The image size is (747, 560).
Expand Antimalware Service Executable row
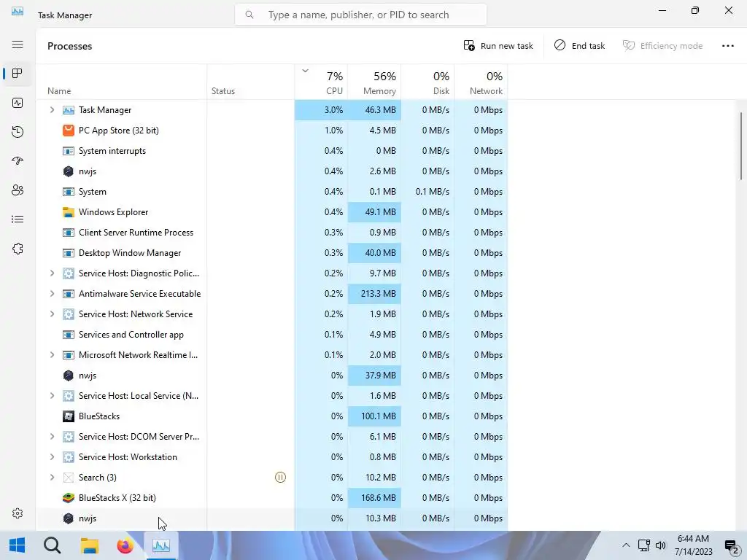click(x=52, y=294)
